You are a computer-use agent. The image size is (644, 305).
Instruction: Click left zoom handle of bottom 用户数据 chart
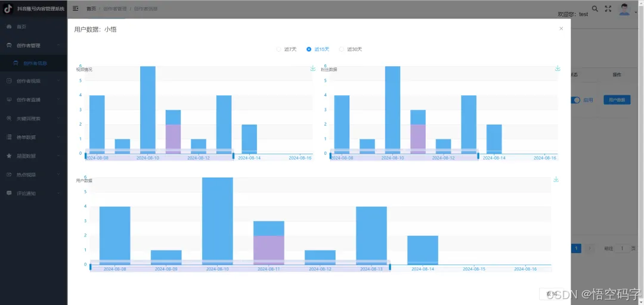coord(91,267)
